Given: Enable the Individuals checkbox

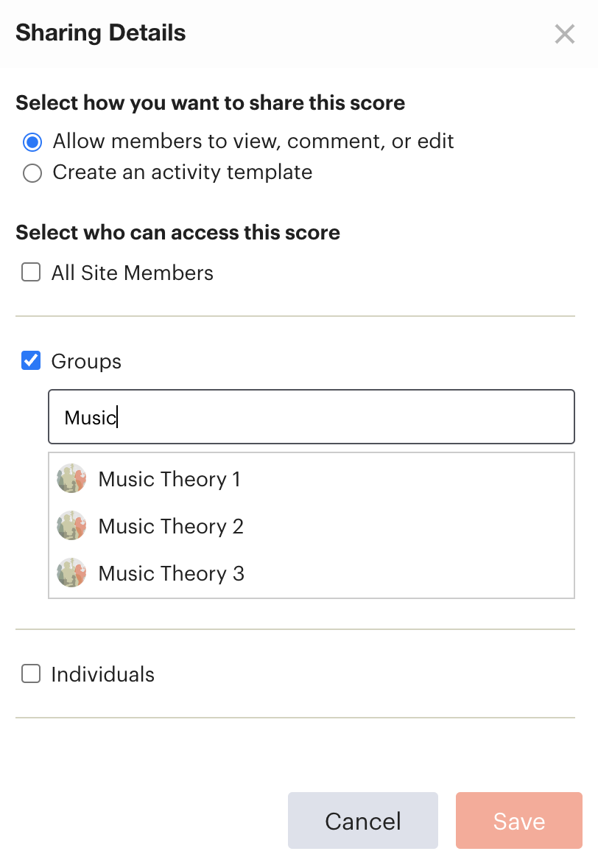Looking at the screenshot, I should pyautogui.click(x=31, y=673).
